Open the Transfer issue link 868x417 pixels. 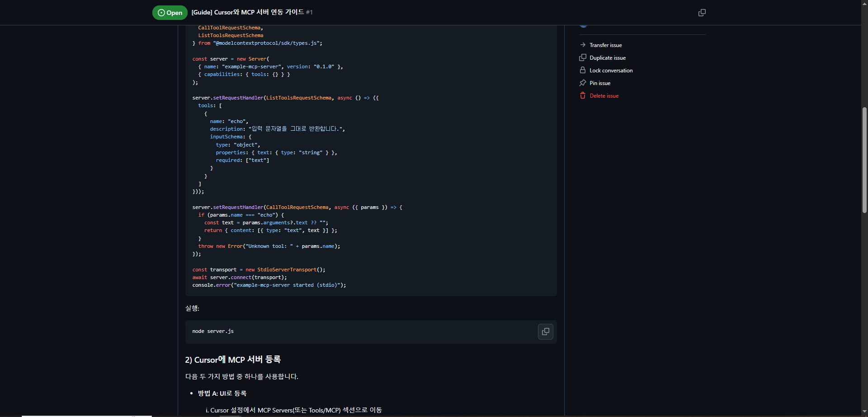[605, 45]
